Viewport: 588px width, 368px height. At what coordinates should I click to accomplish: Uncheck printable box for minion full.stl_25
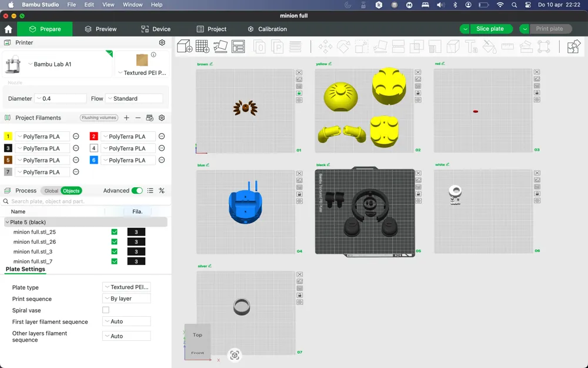tap(115, 232)
